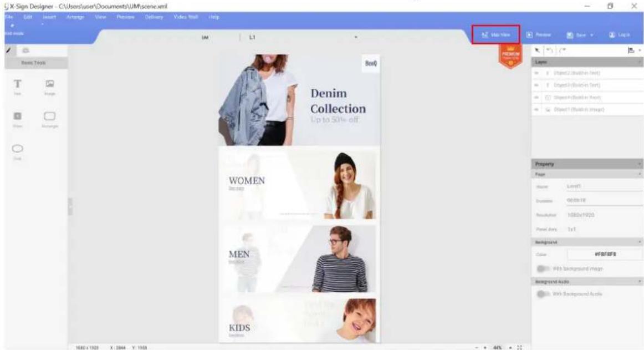Select the WOMEN banner on the canvas
This screenshot has height=350, width=644.
298,184
